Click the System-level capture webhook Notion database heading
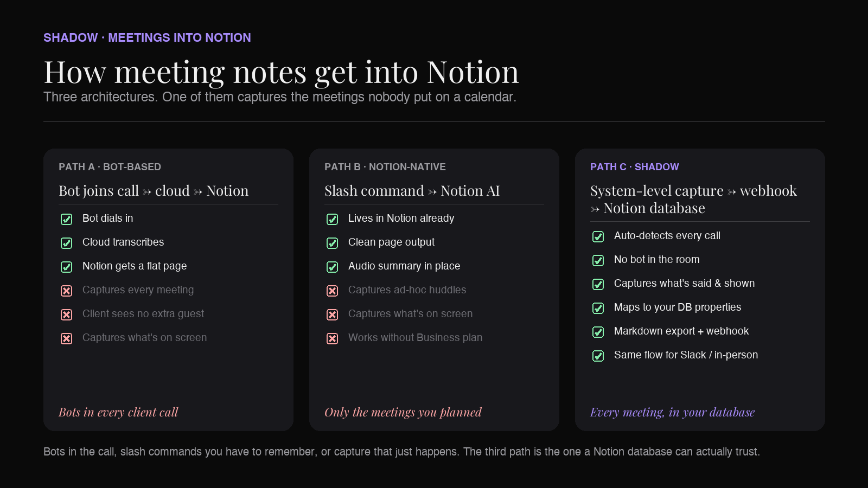868x488 pixels. click(693, 200)
